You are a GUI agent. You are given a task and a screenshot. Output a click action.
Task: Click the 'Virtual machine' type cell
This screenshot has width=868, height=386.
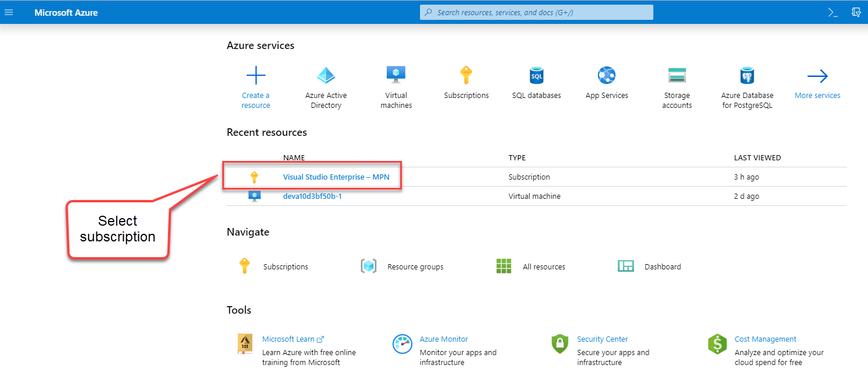coord(534,196)
